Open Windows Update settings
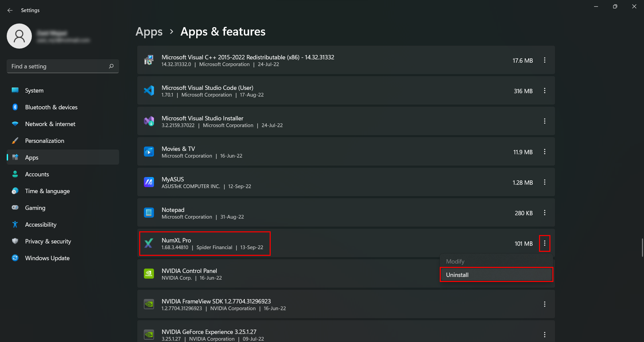644x342 pixels. (x=63, y=258)
